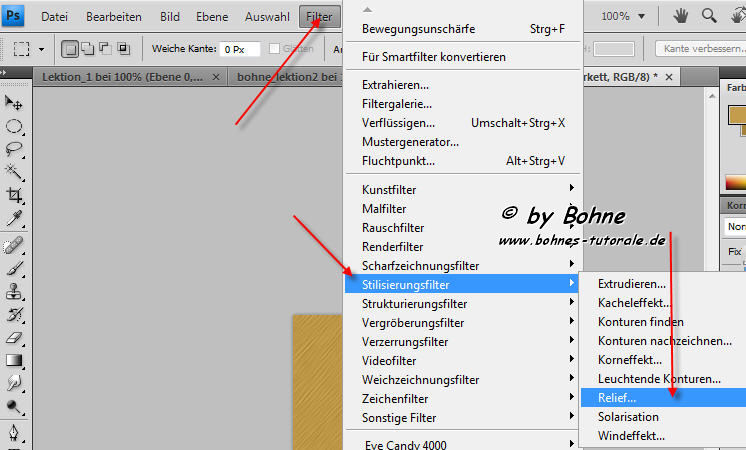The width and height of the screenshot is (746, 450).
Task: Open the Bearbeiten menu
Action: (113, 16)
